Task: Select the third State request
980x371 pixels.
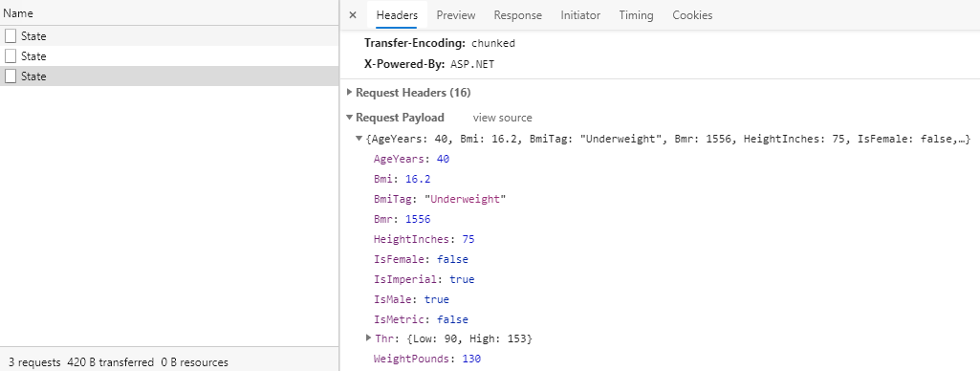Action: [168, 76]
